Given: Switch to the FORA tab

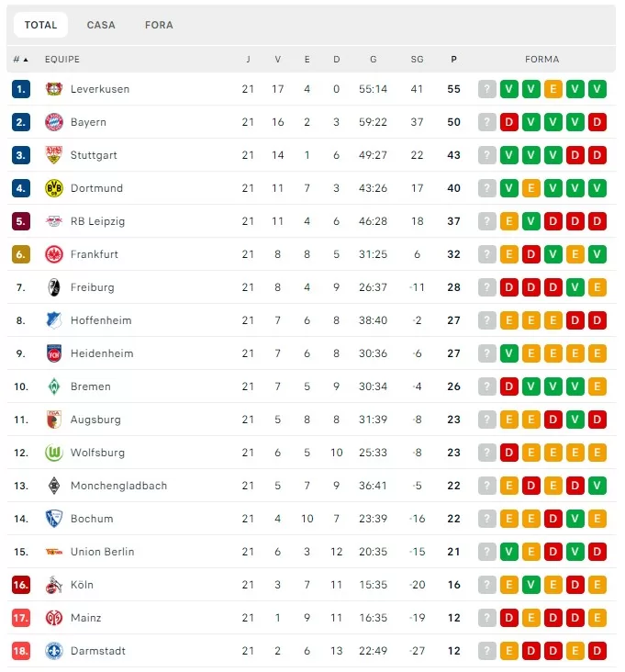Looking at the screenshot, I should coord(159,25).
